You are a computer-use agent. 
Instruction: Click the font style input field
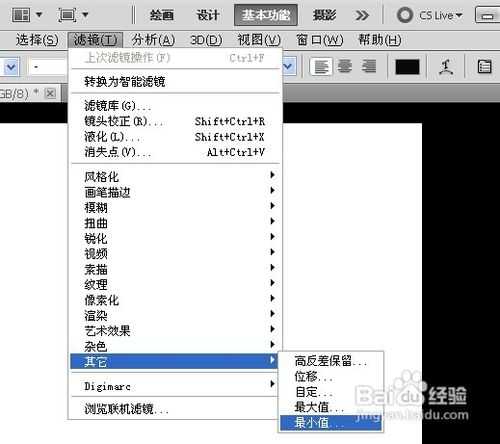pos(48,67)
